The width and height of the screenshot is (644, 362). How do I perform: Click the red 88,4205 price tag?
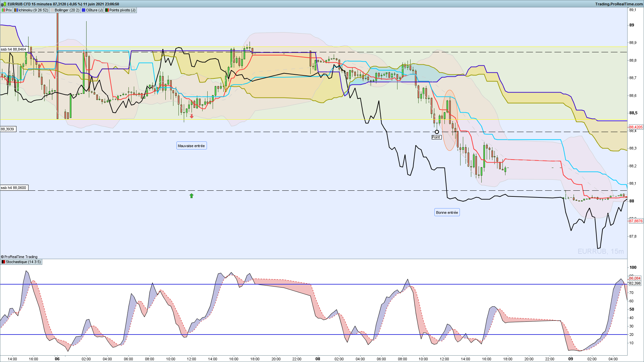click(636, 127)
